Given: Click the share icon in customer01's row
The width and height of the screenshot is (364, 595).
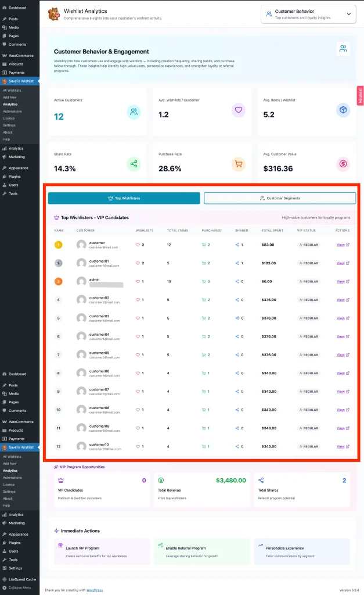Looking at the screenshot, I should click(237, 263).
